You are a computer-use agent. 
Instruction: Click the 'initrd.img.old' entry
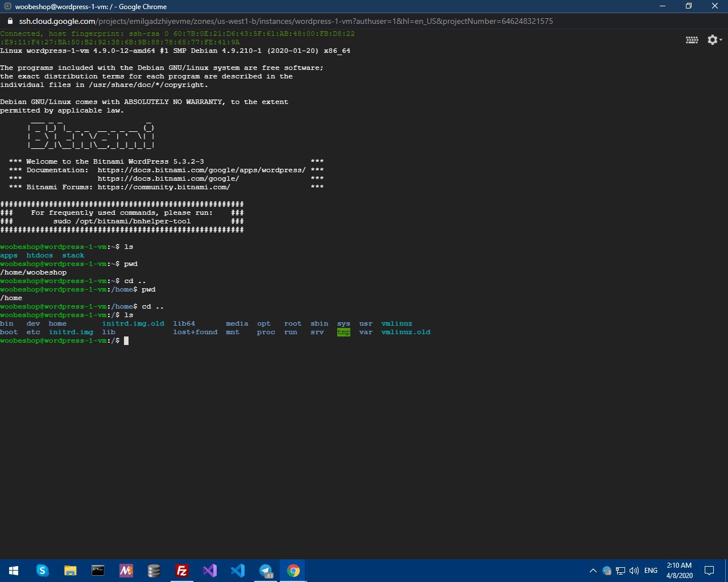pos(133,323)
